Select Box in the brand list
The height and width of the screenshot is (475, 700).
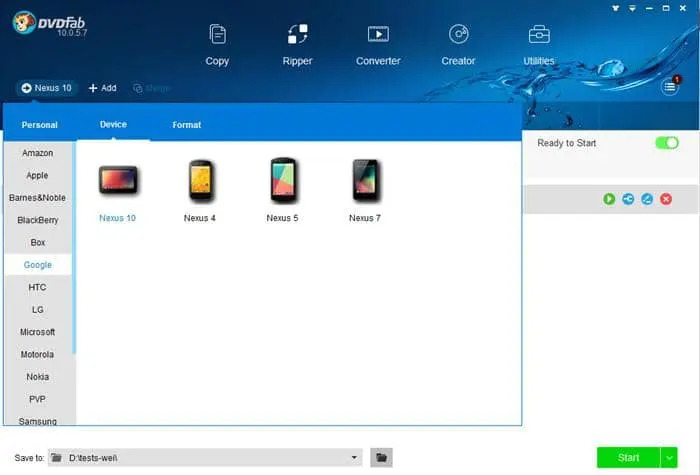[38, 242]
